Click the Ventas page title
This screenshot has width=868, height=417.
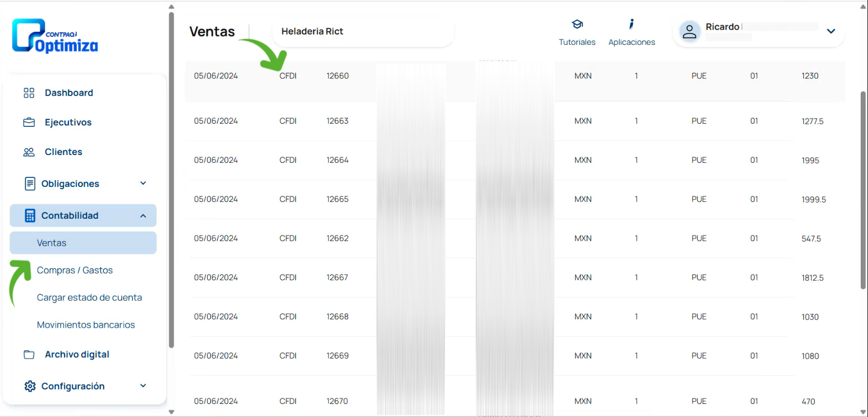pos(212,32)
